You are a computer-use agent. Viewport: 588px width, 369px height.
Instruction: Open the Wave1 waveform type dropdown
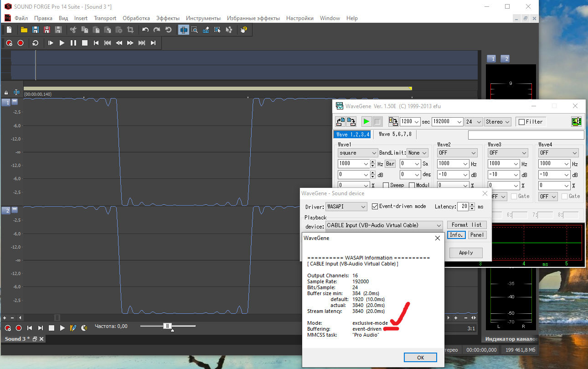pos(358,153)
